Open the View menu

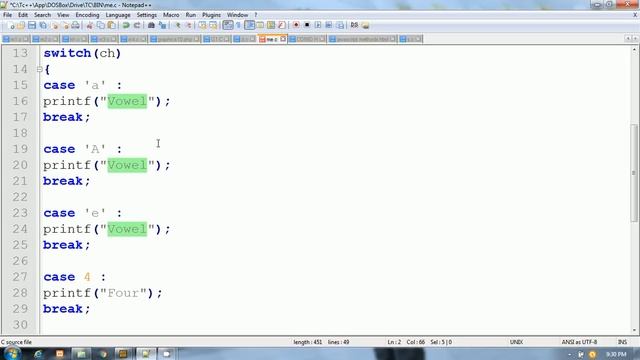tap(63, 15)
